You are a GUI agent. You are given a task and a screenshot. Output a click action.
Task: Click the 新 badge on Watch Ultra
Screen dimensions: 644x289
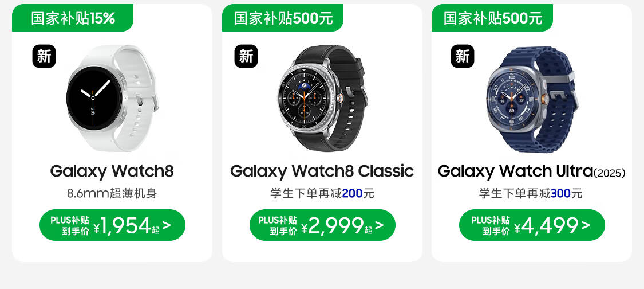pyautogui.click(x=463, y=56)
